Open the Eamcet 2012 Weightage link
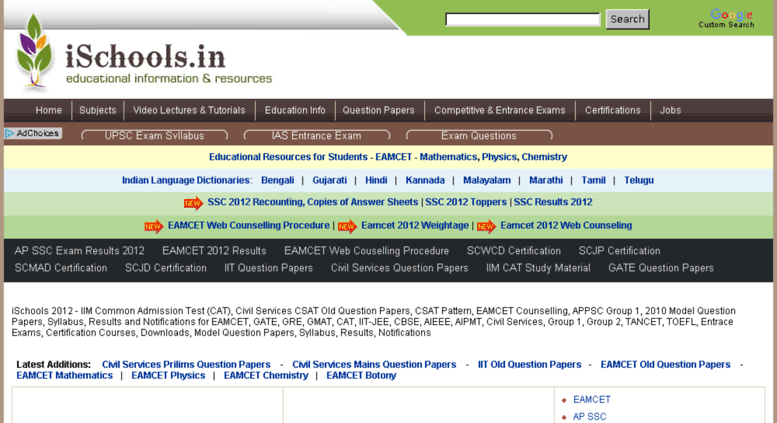This screenshot has height=423, width=777. 415,225
